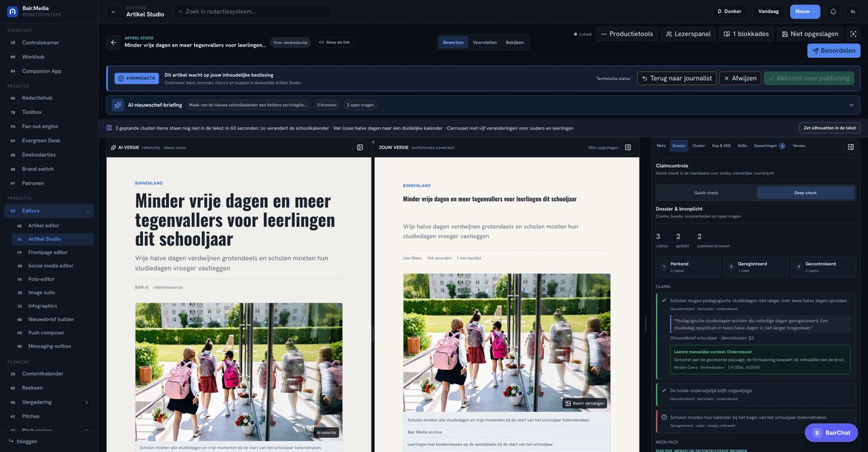Click the small arrow between the two version panes
The height and width of the screenshot is (452, 868).
point(373,142)
